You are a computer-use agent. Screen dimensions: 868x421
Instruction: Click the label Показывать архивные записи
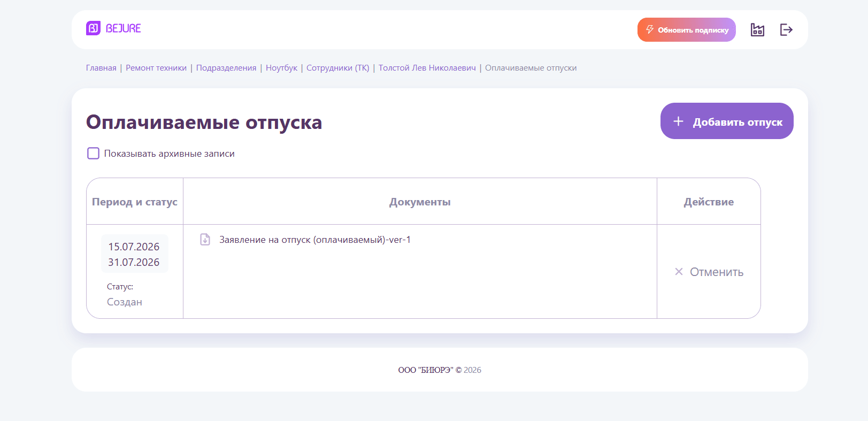click(x=170, y=154)
